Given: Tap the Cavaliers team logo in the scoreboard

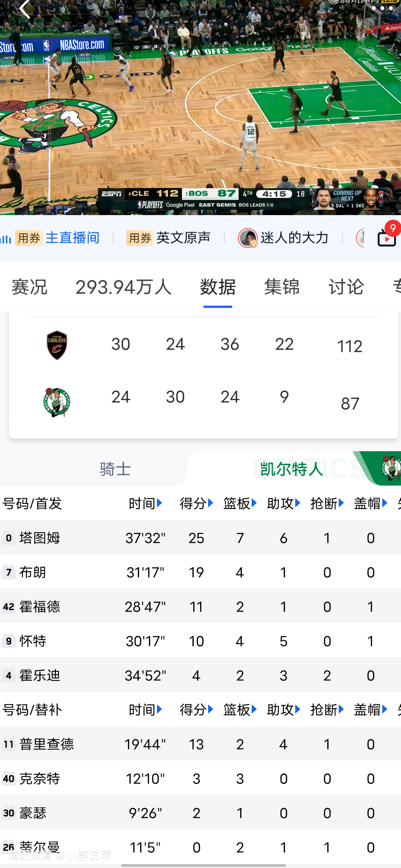Looking at the screenshot, I should coord(57,345).
